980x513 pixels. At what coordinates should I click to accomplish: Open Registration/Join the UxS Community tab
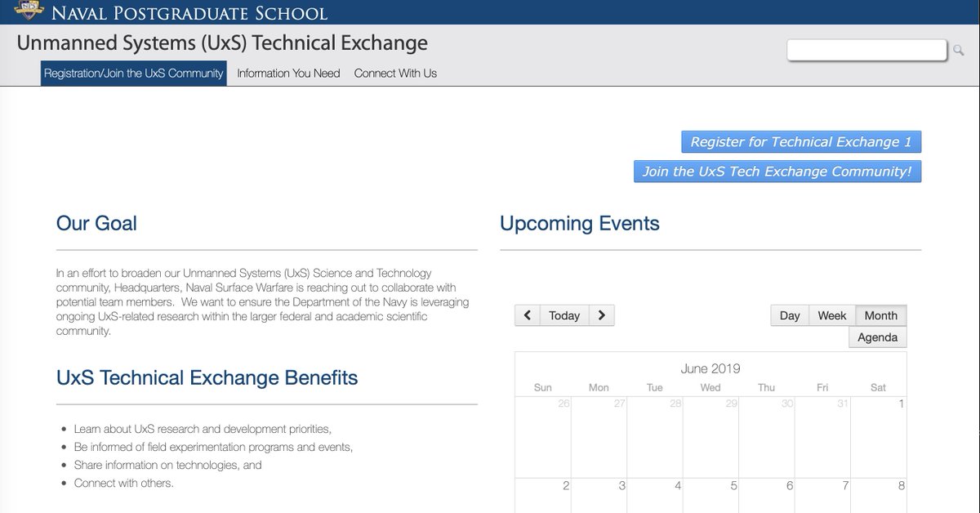tap(134, 73)
